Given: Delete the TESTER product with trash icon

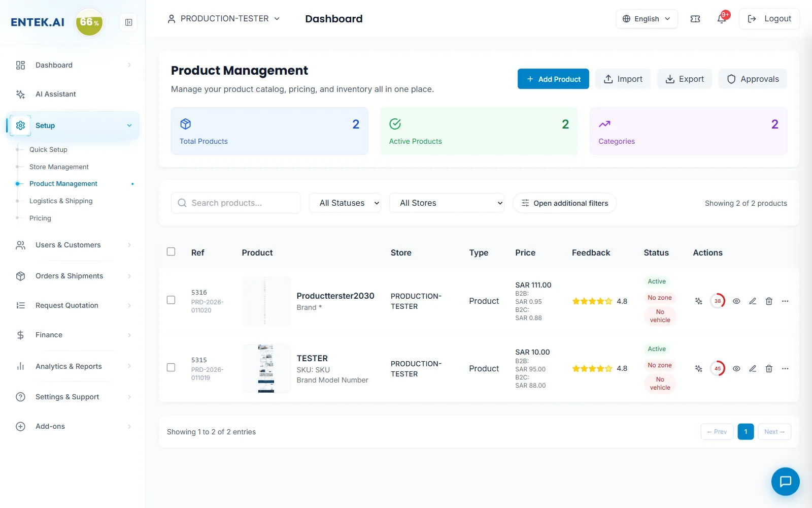Looking at the screenshot, I should pyautogui.click(x=769, y=369).
